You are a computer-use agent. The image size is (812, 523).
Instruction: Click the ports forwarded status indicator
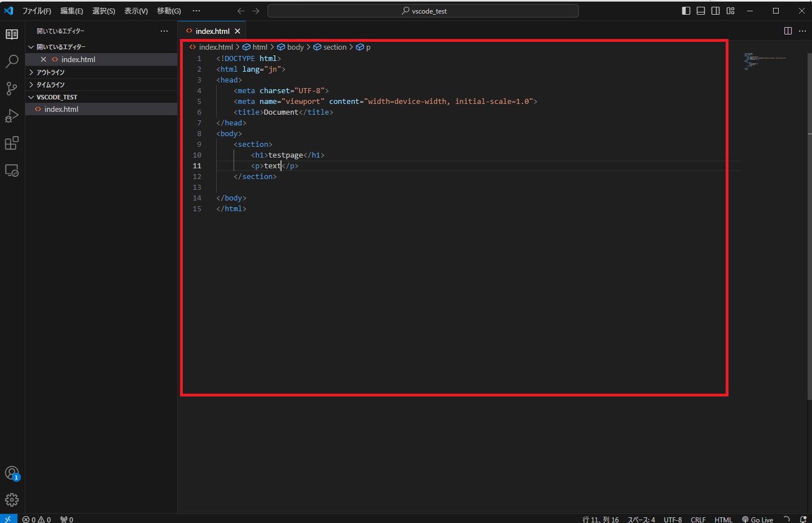pos(67,520)
